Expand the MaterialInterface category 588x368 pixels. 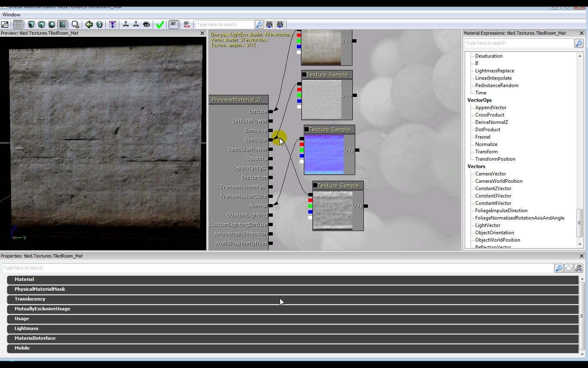[x=293, y=339]
